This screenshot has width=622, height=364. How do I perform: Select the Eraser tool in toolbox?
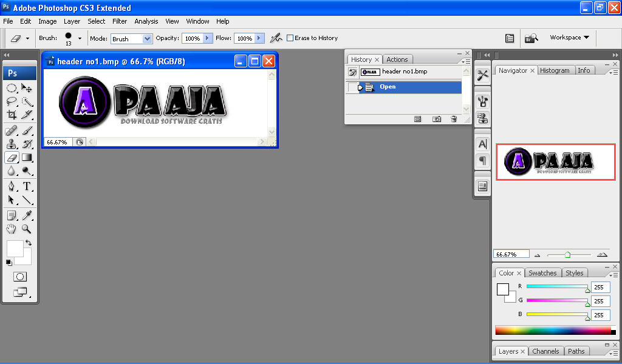click(12, 158)
